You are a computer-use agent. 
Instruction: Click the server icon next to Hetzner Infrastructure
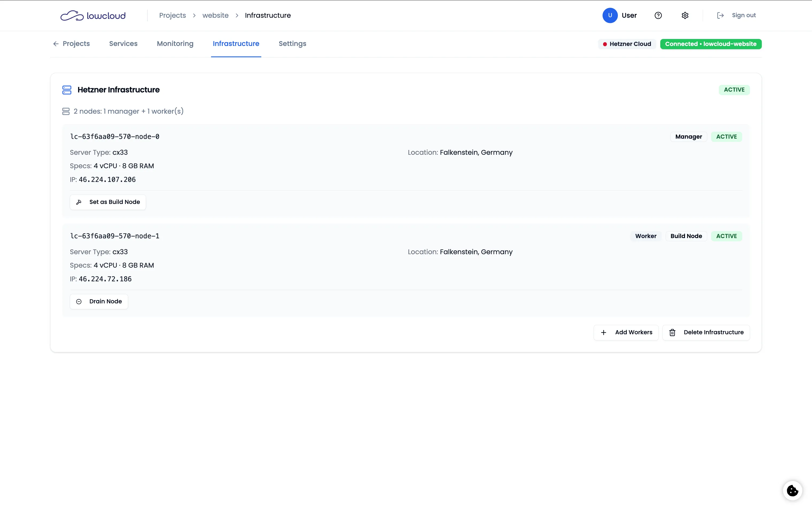[x=66, y=90]
